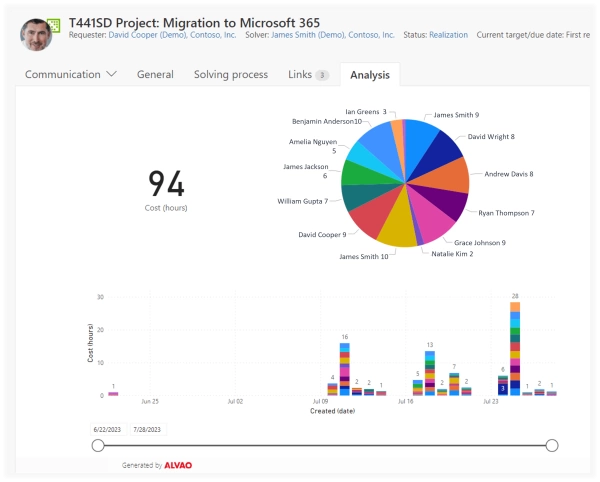Click the Jul 23 axis label
This screenshot has height=482, width=600.
click(x=491, y=401)
